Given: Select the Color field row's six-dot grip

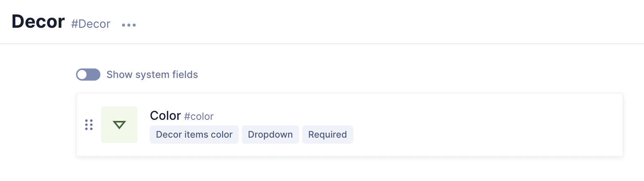Looking at the screenshot, I should coord(89,125).
